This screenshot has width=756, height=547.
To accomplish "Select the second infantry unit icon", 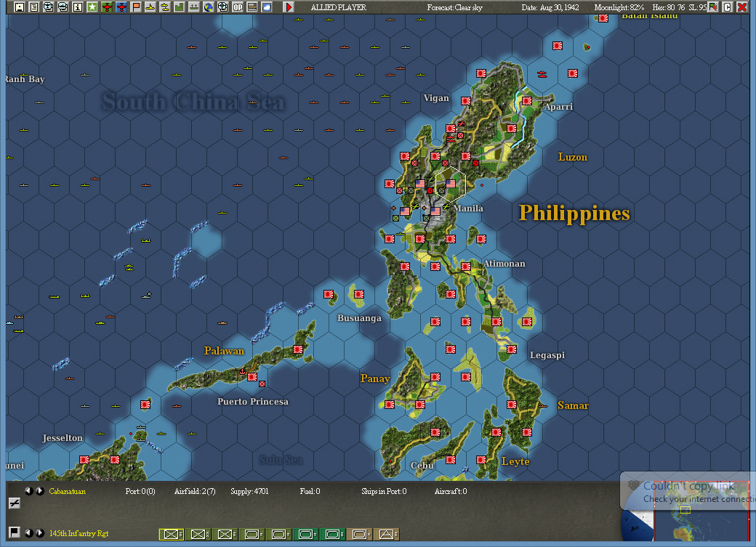I will [x=199, y=534].
